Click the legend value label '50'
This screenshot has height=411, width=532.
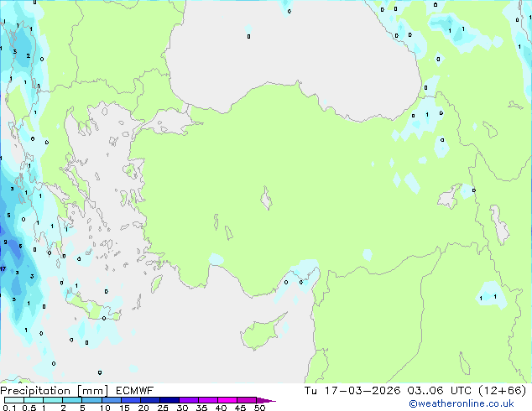click(259, 408)
